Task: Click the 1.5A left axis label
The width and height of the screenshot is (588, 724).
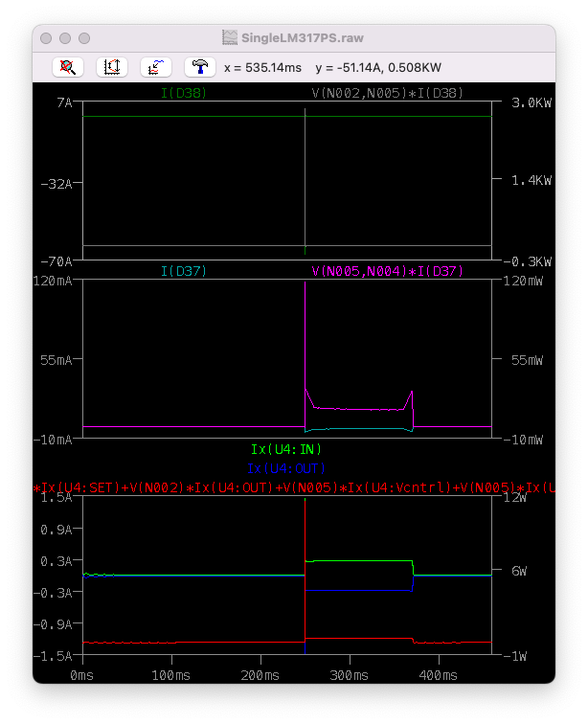Action: (x=57, y=498)
